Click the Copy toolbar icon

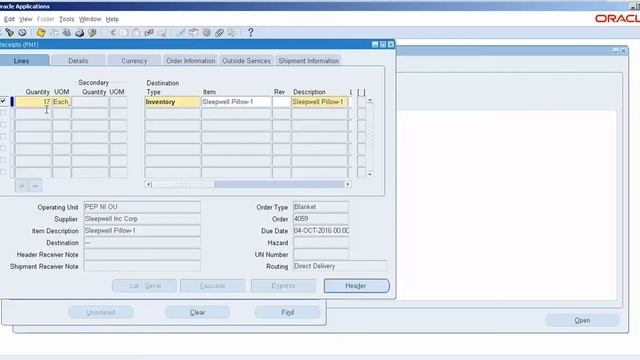(124, 33)
